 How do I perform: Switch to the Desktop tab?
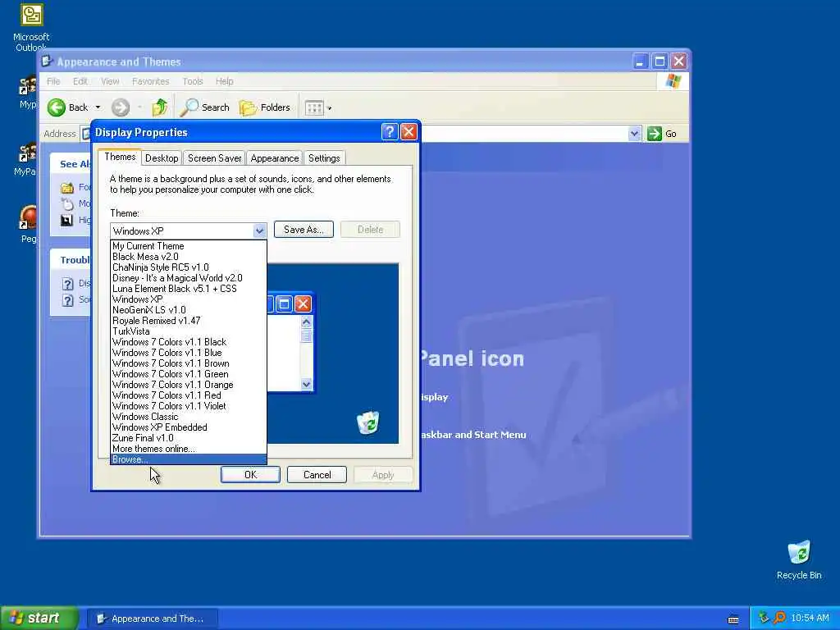[162, 158]
